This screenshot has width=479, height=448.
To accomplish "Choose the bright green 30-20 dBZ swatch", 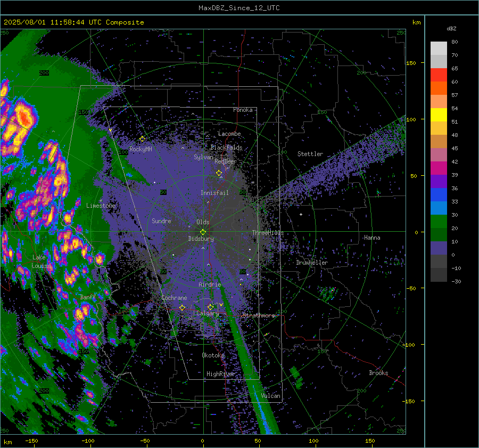I will 439,221.
